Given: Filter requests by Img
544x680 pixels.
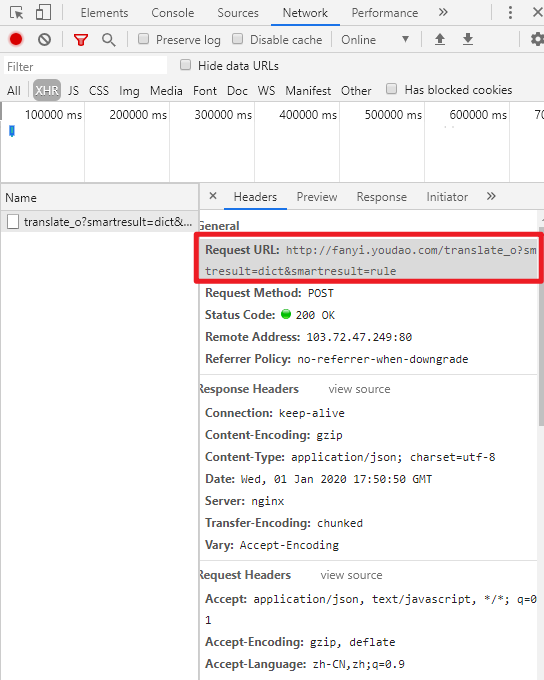Looking at the screenshot, I should (x=129, y=91).
